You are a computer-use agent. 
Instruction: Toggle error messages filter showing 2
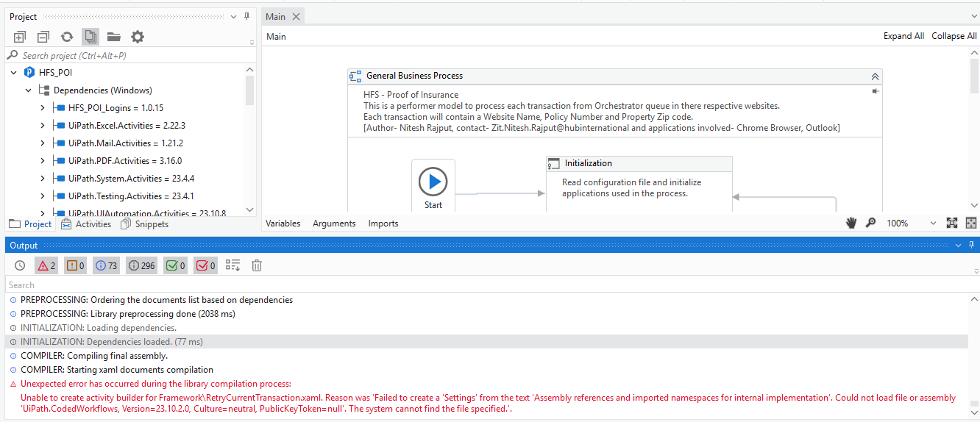[46, 265]
